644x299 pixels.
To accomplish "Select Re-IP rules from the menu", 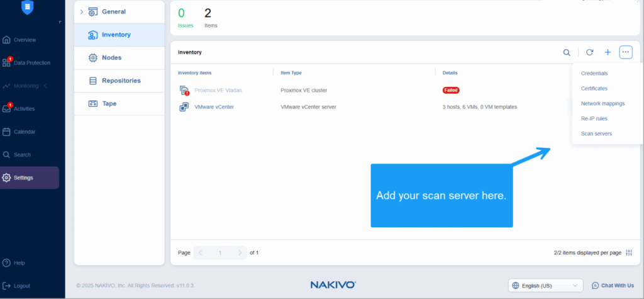I will 594,119.
